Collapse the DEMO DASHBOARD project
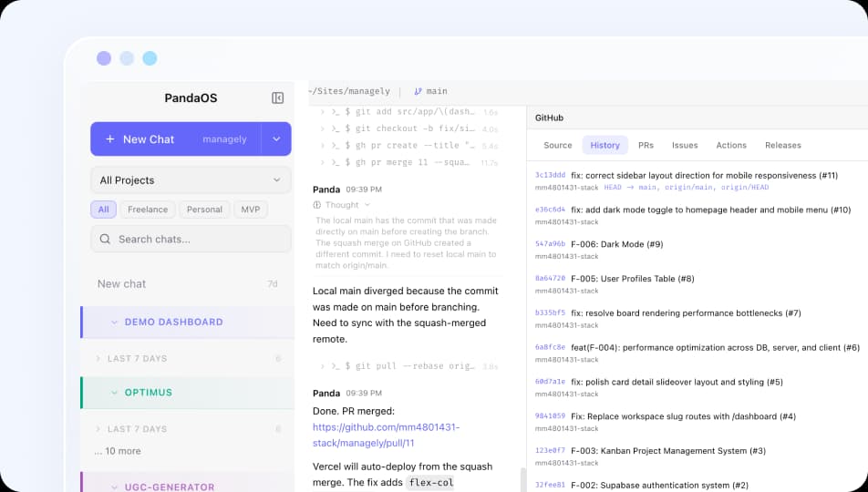This screenshot has width=868, height=492. (187, 323)
